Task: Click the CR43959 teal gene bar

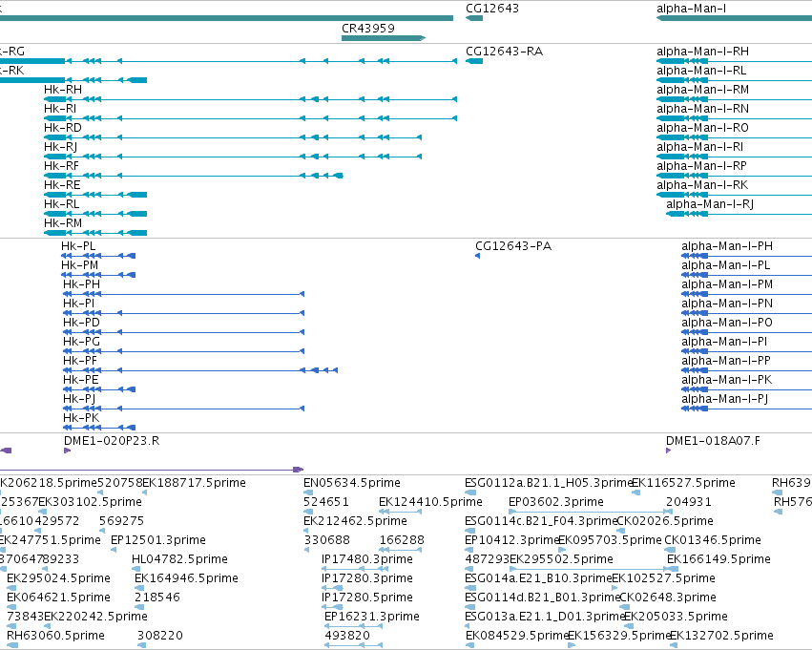Action: point(384,38)
